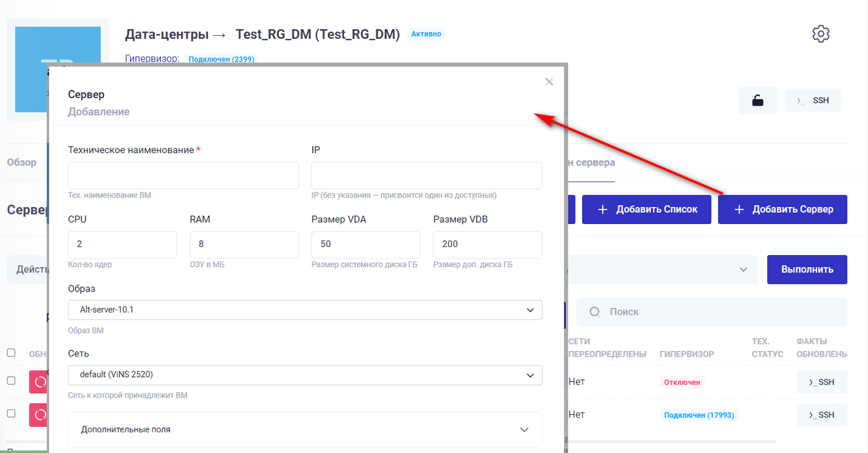
Task: Click magnifier icon in the Поиск field
Action: pos(595,312)
